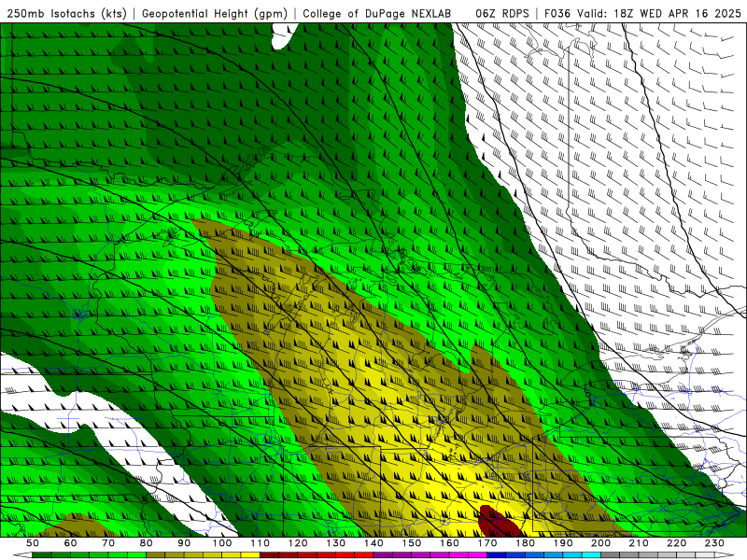Click the 'Valid: 18Z WED APR 16 2025' text
This screenshot has width=747, height=560.
(x=659, y=14)
